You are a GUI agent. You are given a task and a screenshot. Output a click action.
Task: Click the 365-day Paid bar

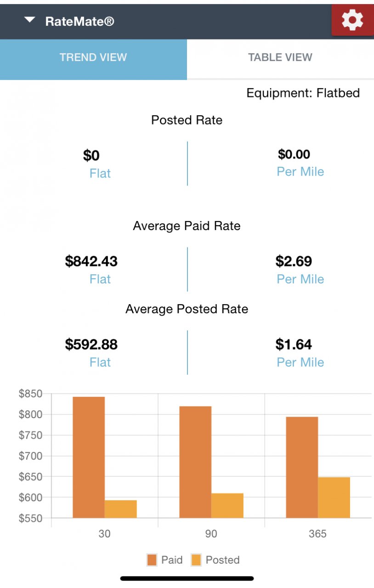[302, 467]
